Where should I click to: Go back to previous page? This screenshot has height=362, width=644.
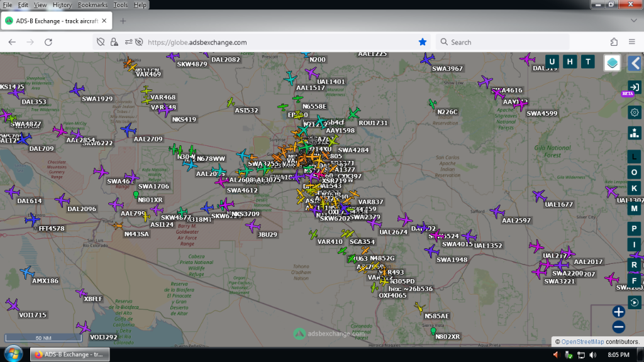pos(12,42)
